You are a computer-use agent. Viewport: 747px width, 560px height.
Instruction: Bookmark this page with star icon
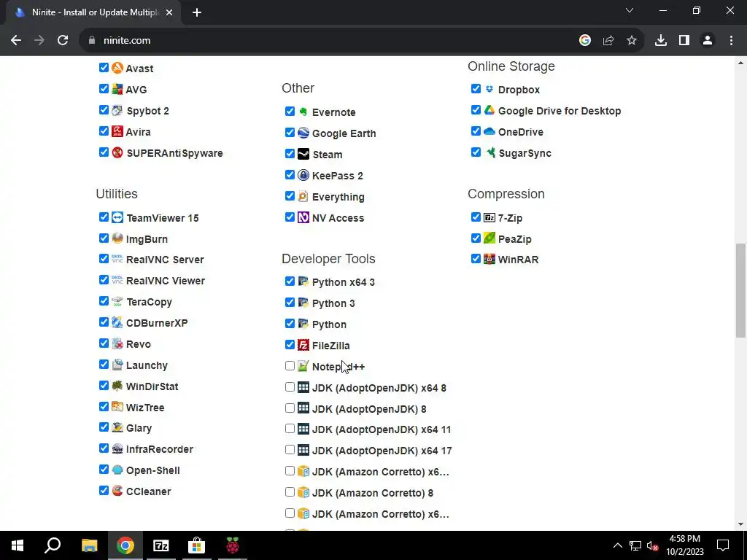click(632, 41)
